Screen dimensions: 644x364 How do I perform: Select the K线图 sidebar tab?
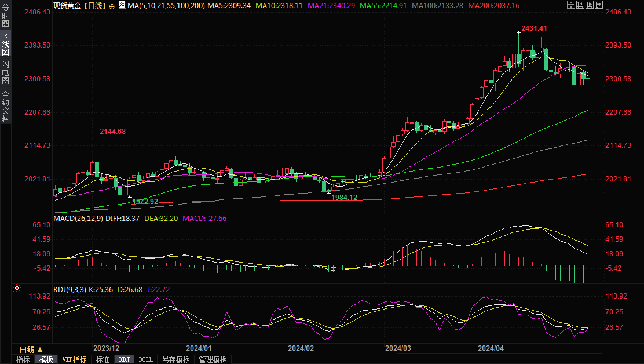[x=5, y=44]
